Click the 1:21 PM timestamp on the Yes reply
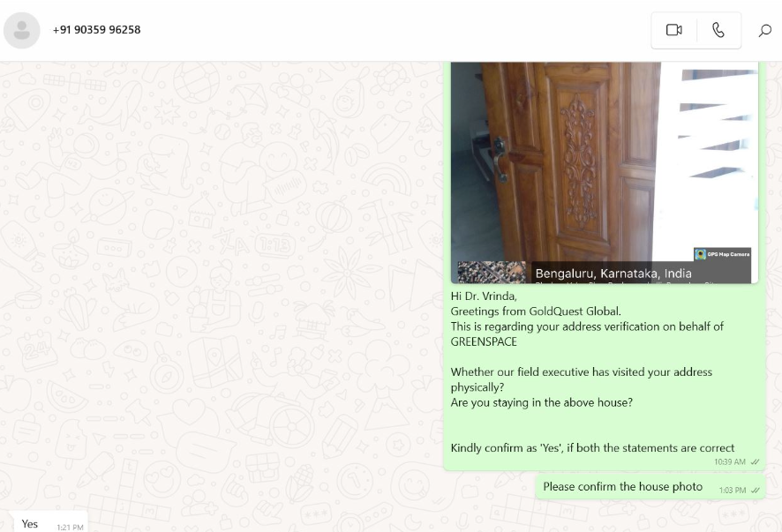The image size is (782, 532). point(70,528)
